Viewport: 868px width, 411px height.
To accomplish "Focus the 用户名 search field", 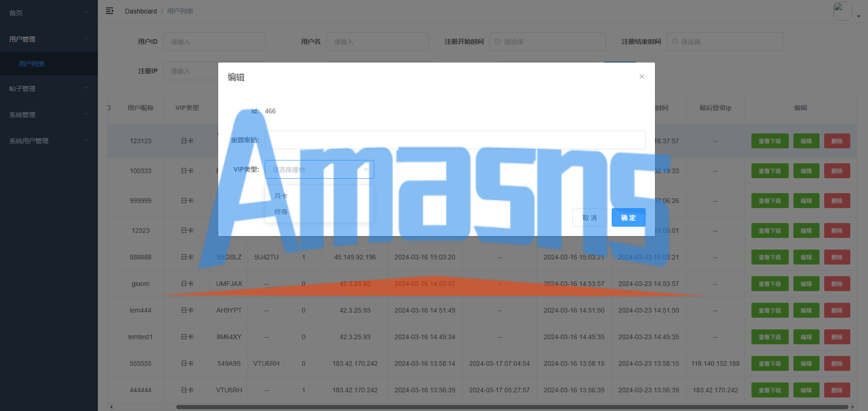I will pos(378,42).
